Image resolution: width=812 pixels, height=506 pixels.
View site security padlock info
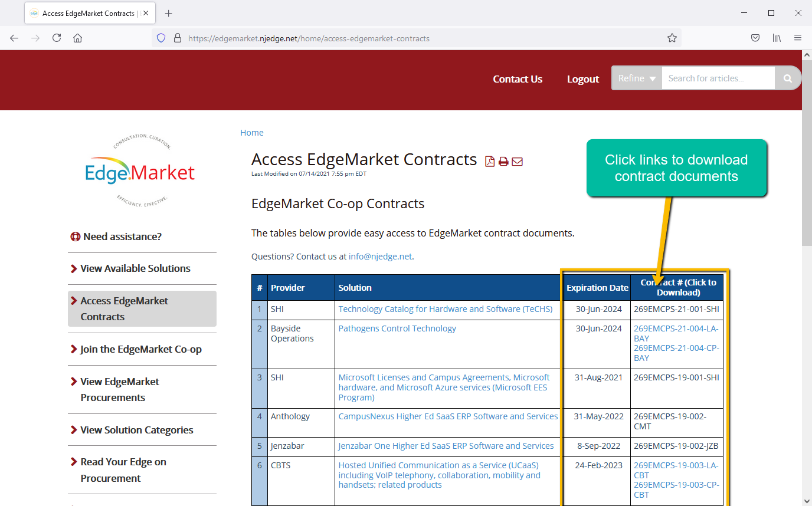(177, 38)
